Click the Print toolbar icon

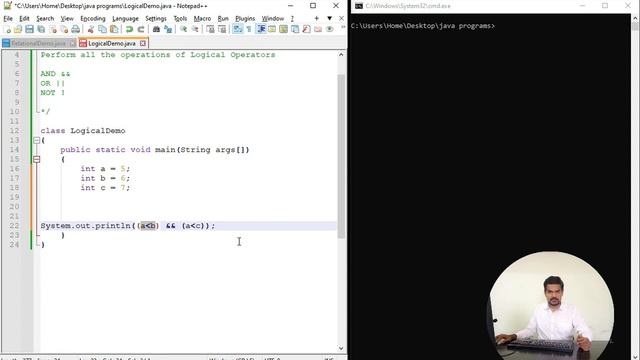(76, 29)
